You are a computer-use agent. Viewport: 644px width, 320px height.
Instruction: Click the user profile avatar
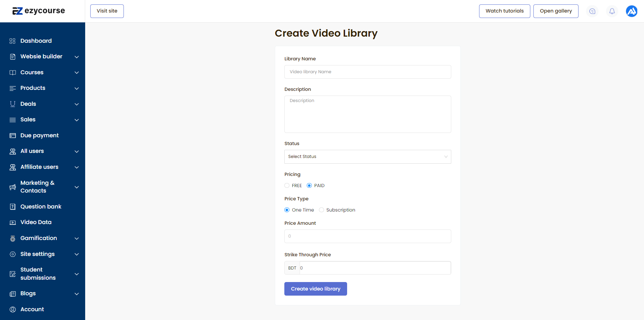coord(631,11)
